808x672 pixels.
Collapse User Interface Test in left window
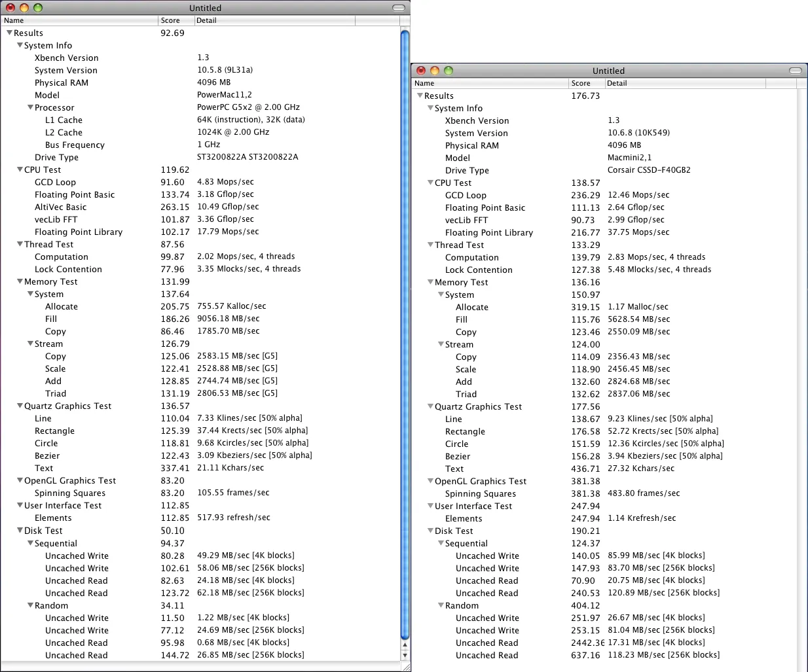pyautogui.click(x=20, y=505)
